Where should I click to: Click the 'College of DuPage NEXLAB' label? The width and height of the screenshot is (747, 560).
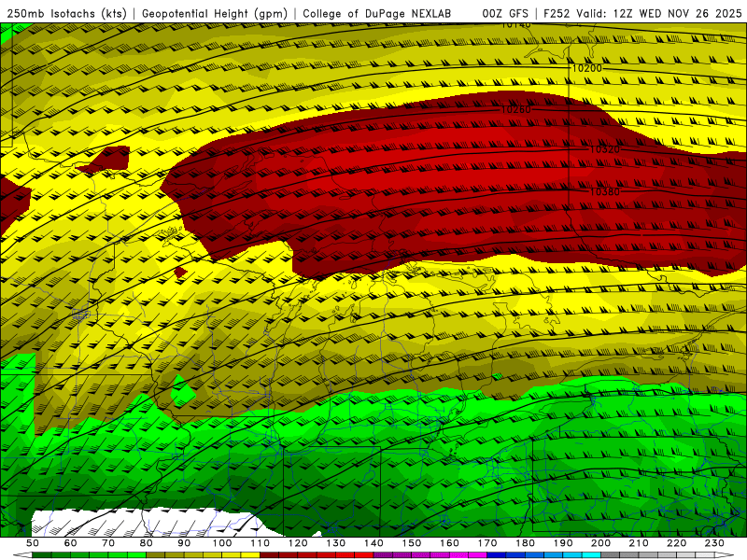tap(377, 13)
